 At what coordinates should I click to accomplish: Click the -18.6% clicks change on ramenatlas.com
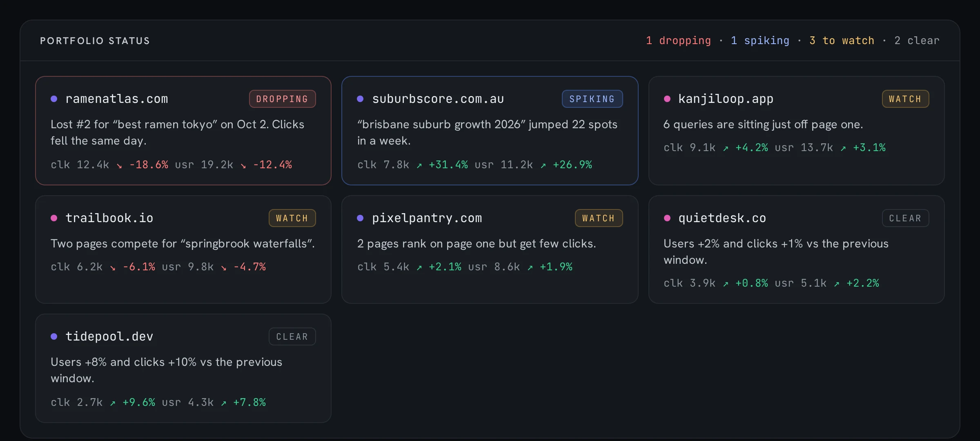[149, 165]
